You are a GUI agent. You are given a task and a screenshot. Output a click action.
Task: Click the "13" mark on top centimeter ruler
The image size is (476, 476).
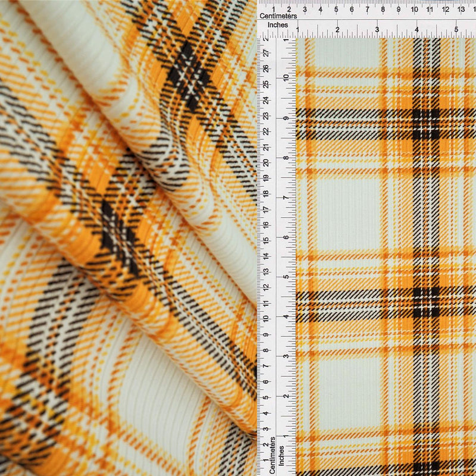point(461,10)
